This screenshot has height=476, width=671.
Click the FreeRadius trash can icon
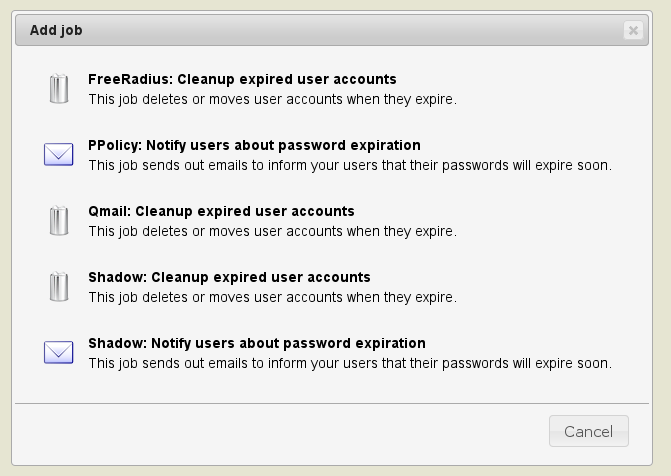point(59,89)
